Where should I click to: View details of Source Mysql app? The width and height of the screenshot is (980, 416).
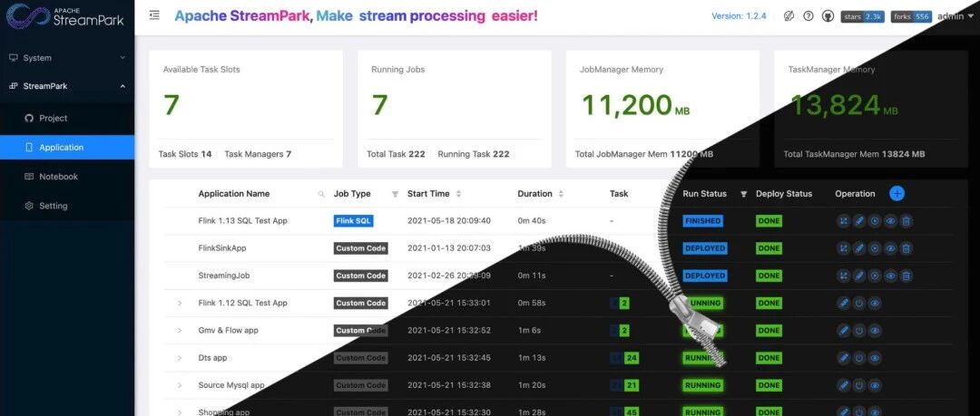(x=875, y=385)
